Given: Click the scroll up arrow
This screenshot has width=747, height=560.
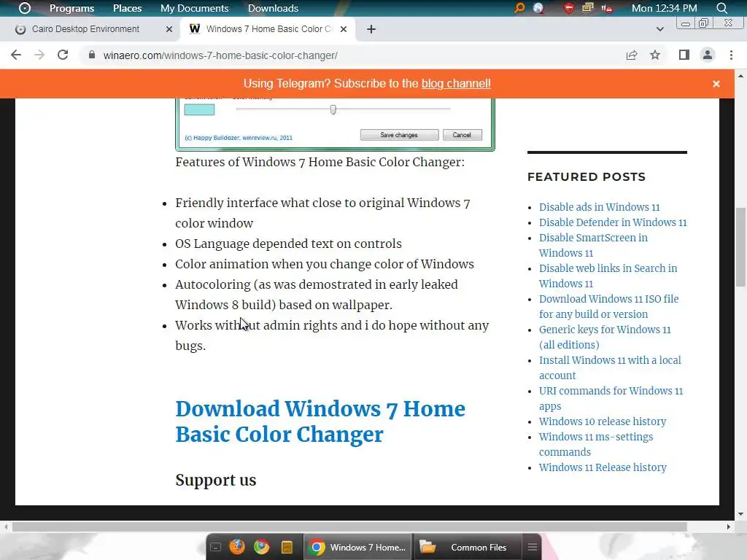Looking at the screenshot, I should (x=740, y=76).
